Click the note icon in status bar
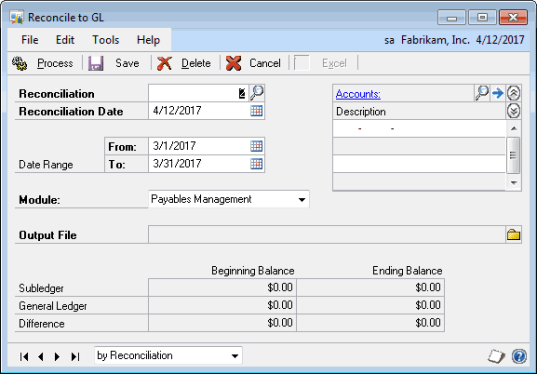Image resolution: width=537 pixels, height=374 pixels. click(x=496, y=356)
